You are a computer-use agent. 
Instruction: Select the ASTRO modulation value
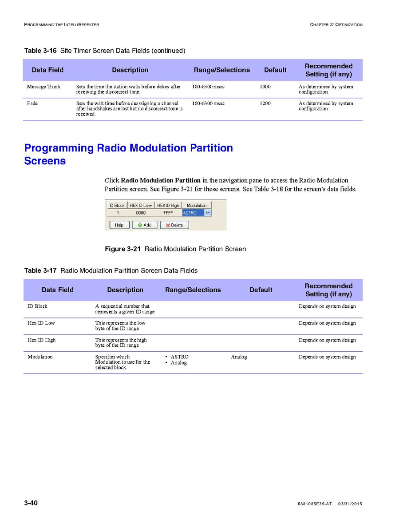coord(193,213)
